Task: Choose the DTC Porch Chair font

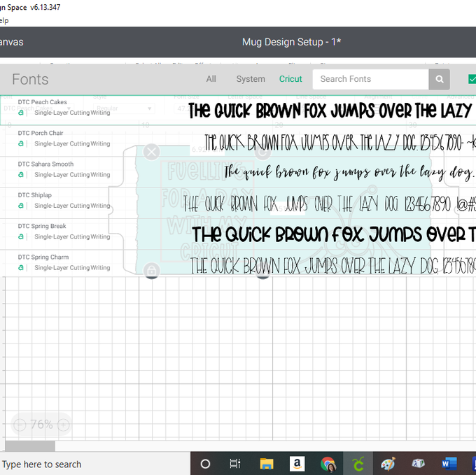Action: click(x=238, y=141)
